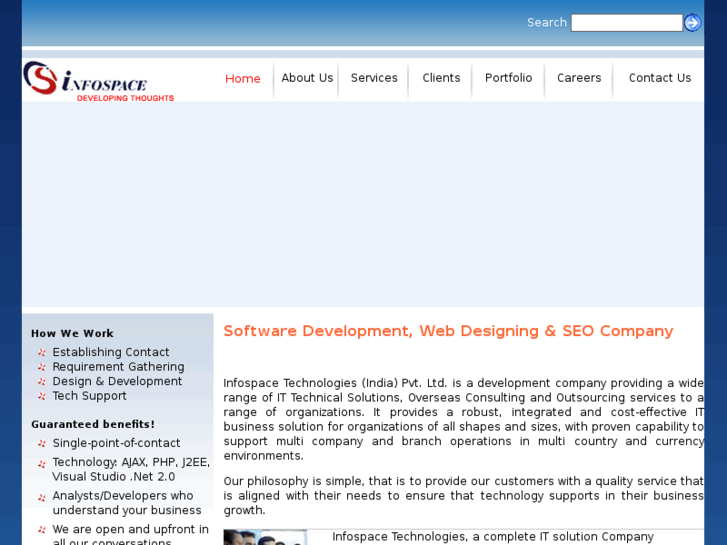Open the Requirement Gathering link

tap(118, 367)
